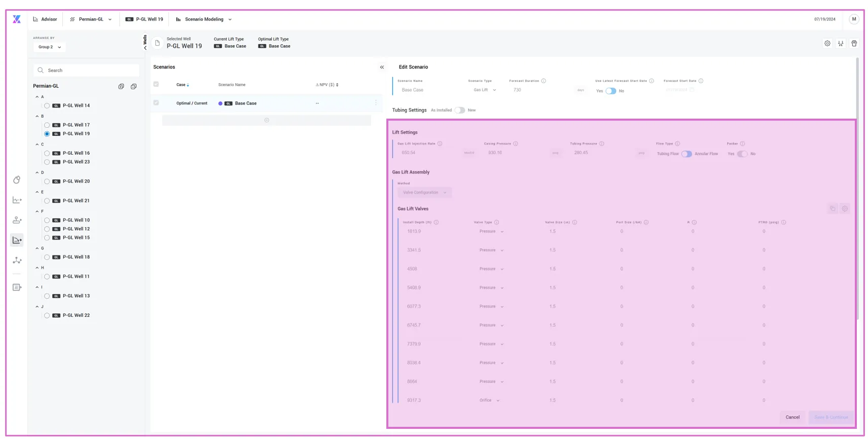Switch Flow Type between Tubing and Annular Flow
Screen dimensions: 868x439
tap(686, 154)
